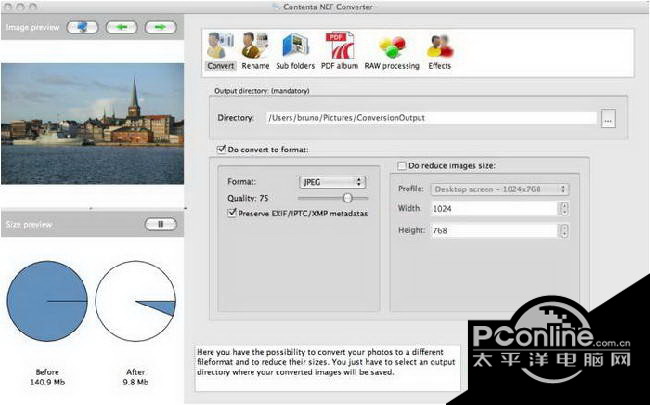Pause the Size preview calculation
This screenshot has width=650, height=405.
(160, 224)
